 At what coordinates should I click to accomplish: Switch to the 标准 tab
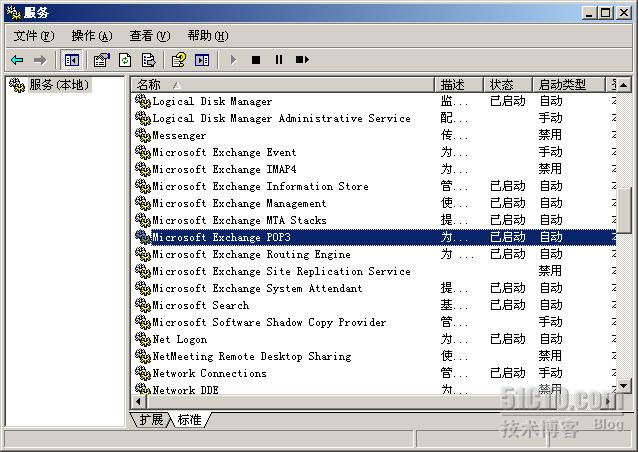(x=190, y=419)
